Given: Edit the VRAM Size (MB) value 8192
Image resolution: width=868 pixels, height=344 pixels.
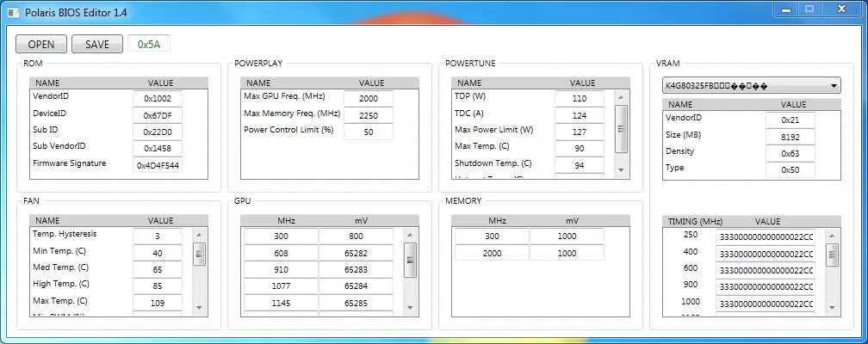Looking at the screenshot, I should pos(790,137).
